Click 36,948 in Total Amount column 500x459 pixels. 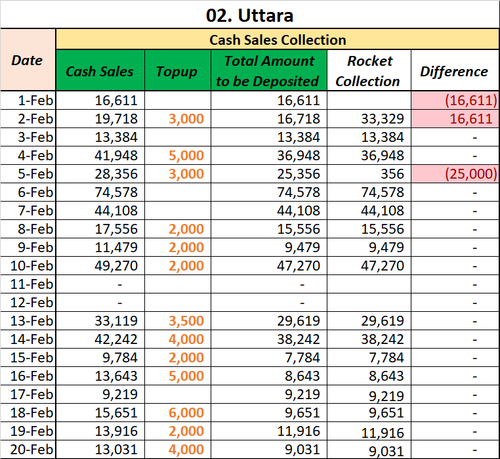coord(269,155)
